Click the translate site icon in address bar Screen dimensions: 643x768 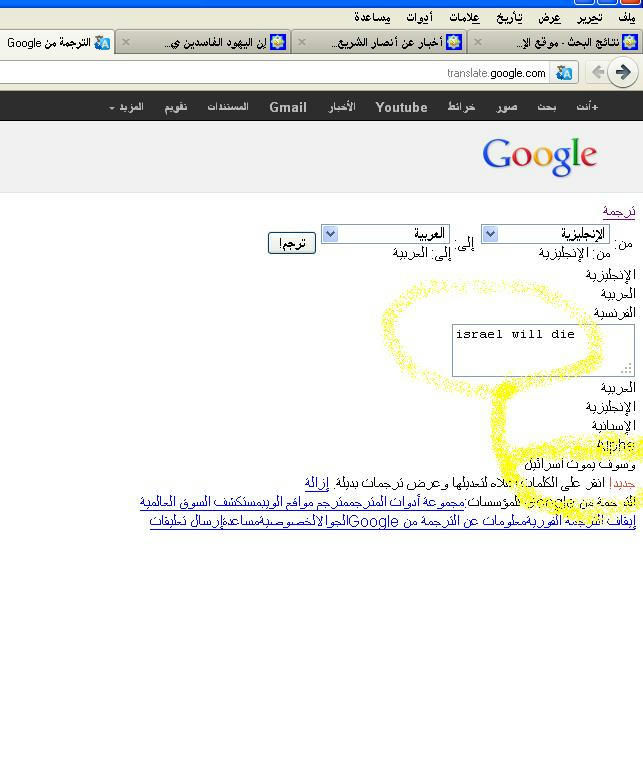coord(564,73)
